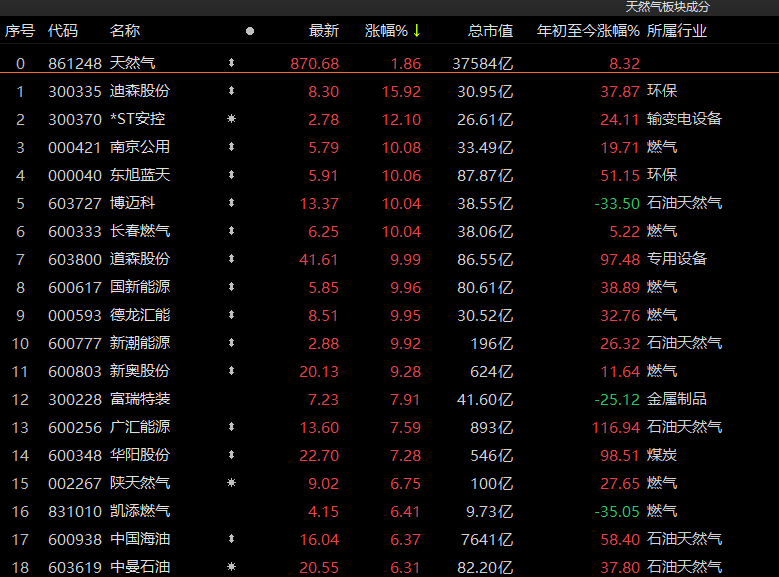Select stock name 中曼石油
This screenshot has width=779, height=577.
(x=140, y=567)
